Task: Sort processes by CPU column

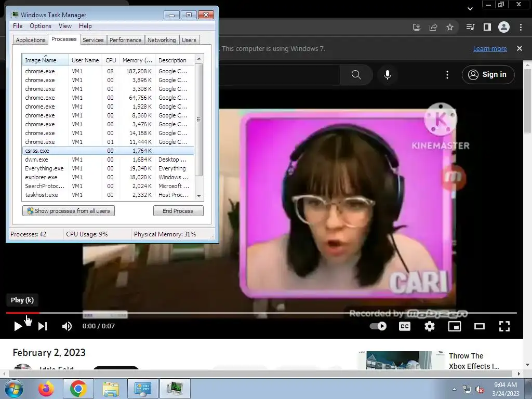Action: (111, 60)
